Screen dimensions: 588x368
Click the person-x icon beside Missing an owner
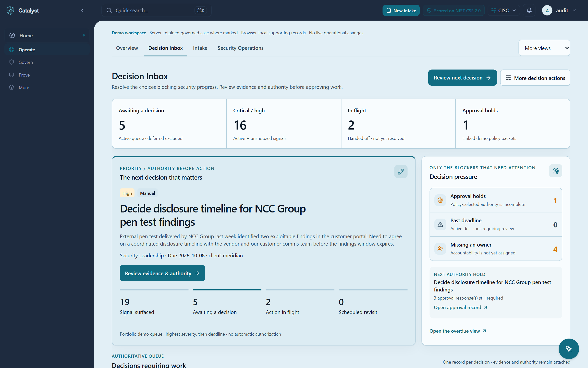coord(440,249)
